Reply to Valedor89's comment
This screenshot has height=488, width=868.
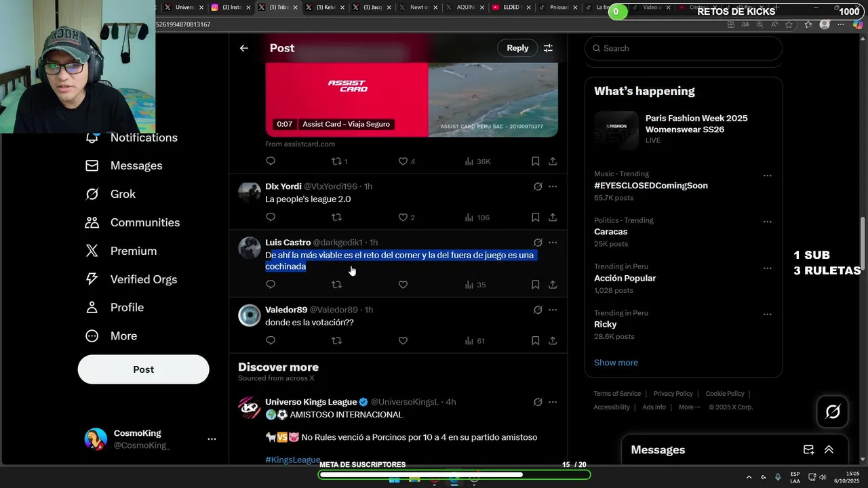[271, 341]
